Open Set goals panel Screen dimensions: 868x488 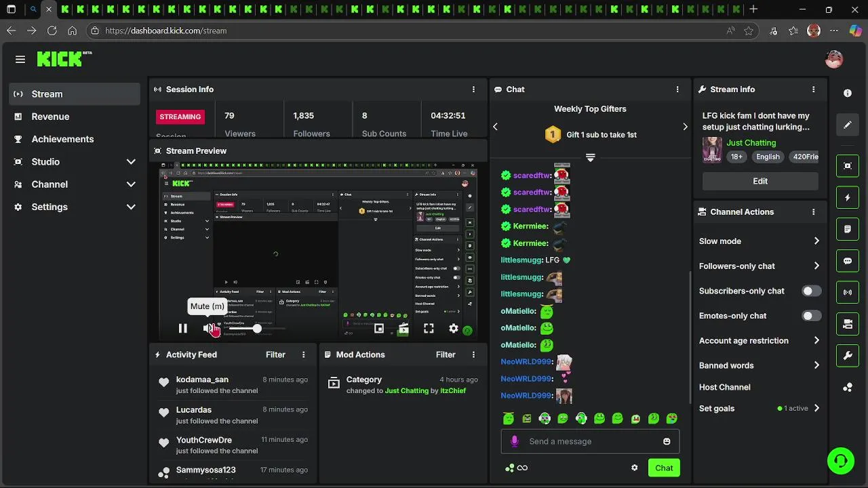click(759, 409)
